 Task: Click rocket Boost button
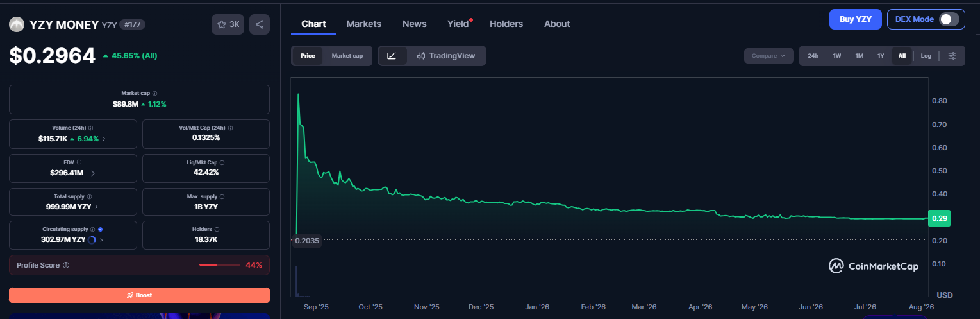pyautogui.click(x=139, y=295)
